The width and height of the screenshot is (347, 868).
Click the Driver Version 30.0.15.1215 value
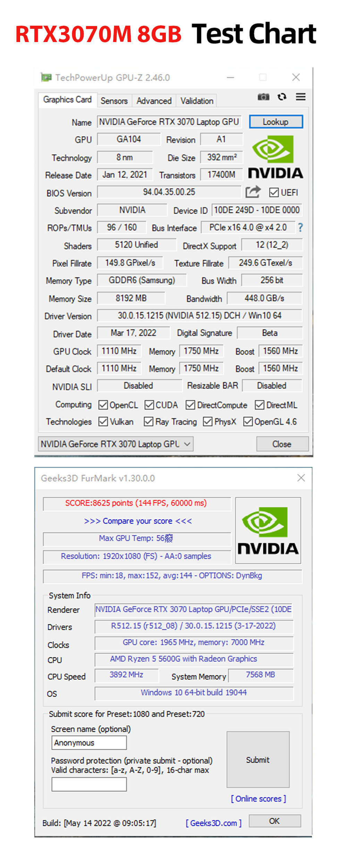tap(200, 316)
